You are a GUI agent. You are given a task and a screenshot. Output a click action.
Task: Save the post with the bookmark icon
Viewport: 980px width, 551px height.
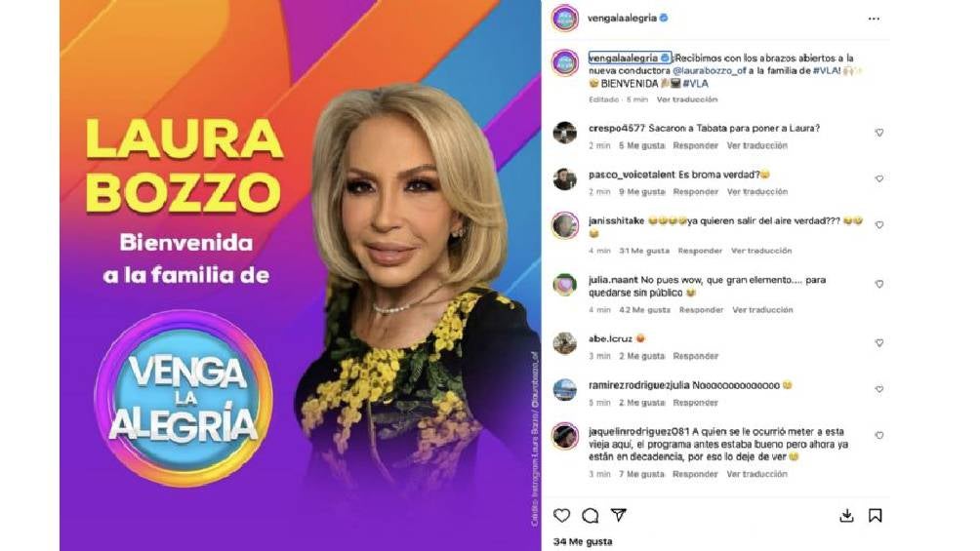point(875,515)
